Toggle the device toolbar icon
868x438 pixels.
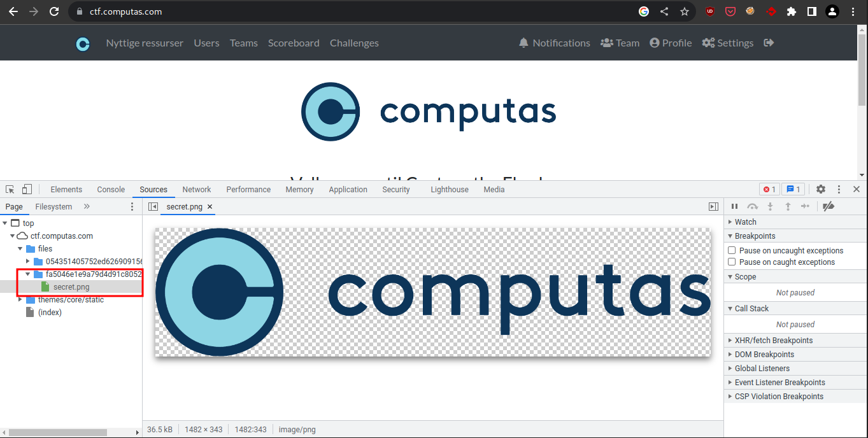(x=27, y=190)
